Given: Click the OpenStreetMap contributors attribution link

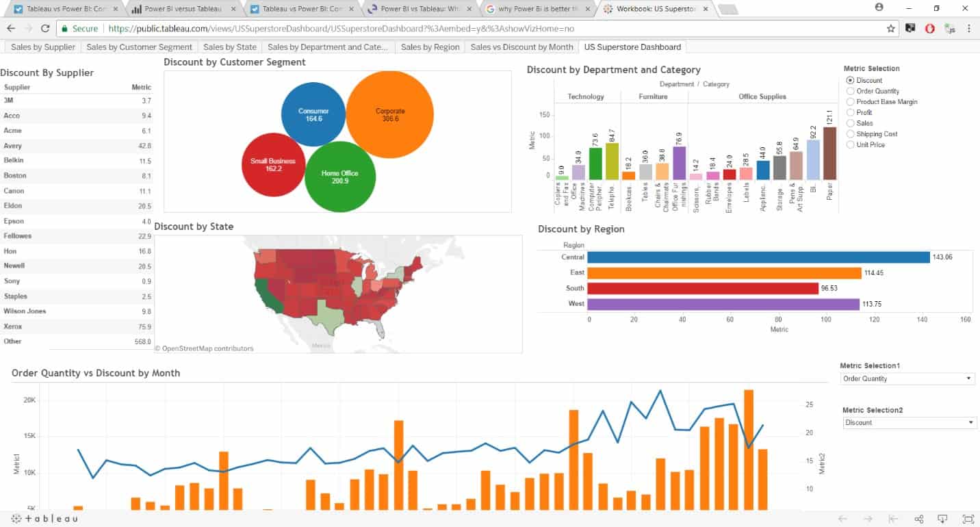Looking at the screenshot, I should click(x=204, y=348).
